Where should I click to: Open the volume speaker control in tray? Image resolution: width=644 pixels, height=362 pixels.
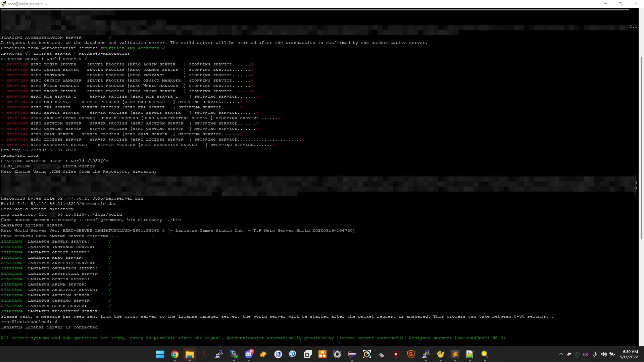604,354
